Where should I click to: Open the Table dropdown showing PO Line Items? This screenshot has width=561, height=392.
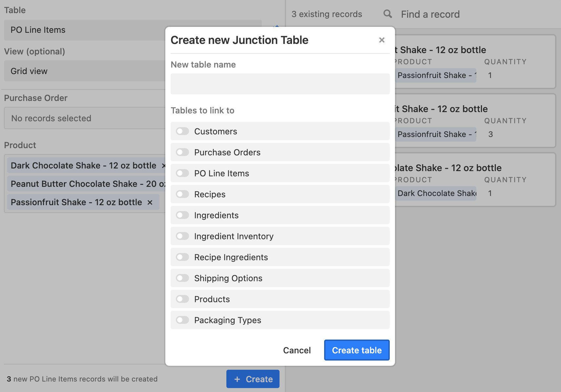tap(85, 30)
